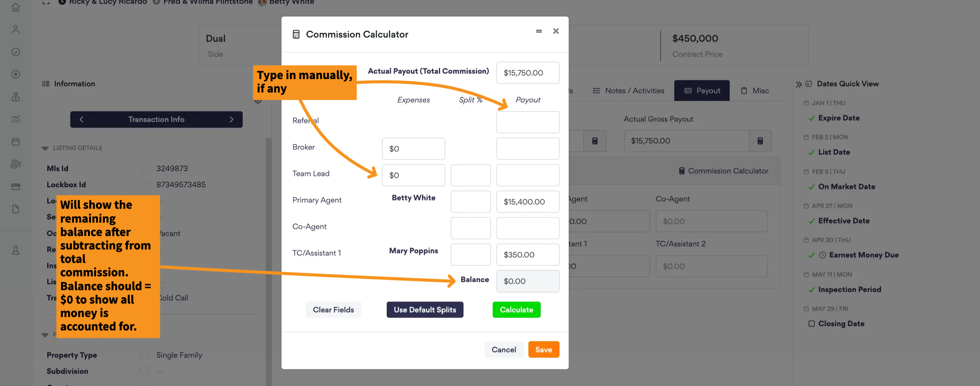Viewport: 980px width, 386px height.
Task: Open the analytics chart icon in sidebar
Action: pyautogui.click(x=16, y=119)
